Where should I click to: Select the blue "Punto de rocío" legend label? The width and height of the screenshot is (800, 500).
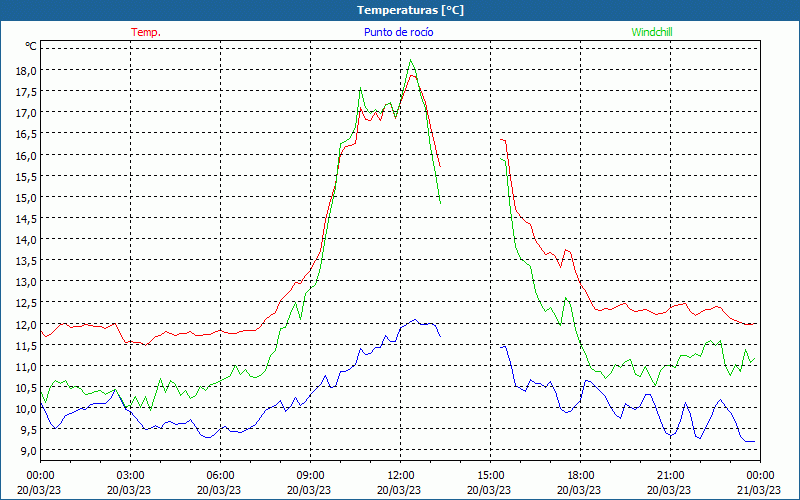tap(398, 32)
